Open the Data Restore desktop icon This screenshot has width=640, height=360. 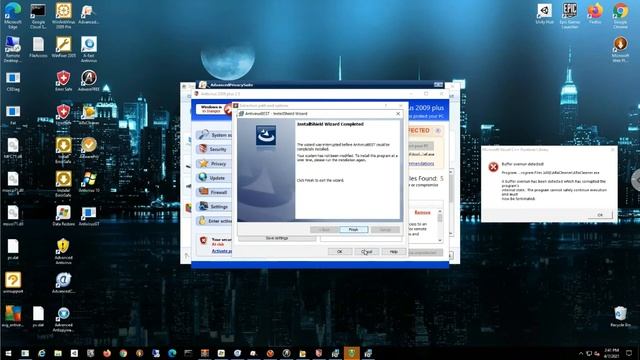tap(63, 216)
